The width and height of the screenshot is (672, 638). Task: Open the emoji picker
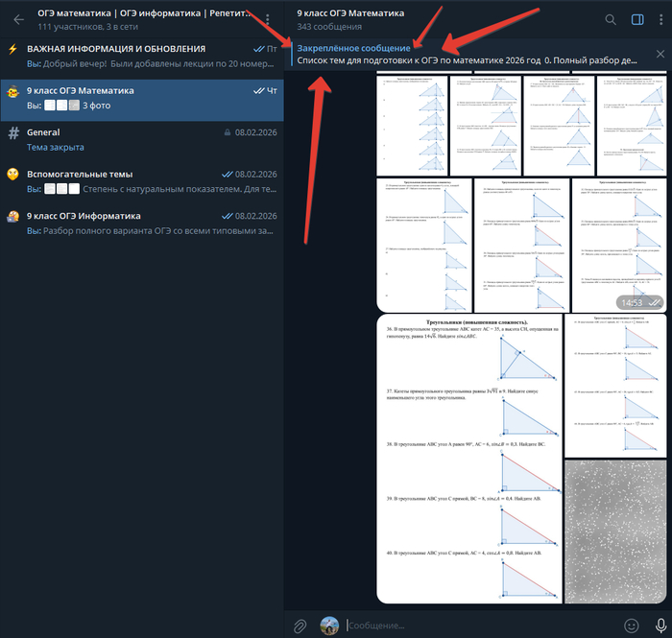pos(631,626)
